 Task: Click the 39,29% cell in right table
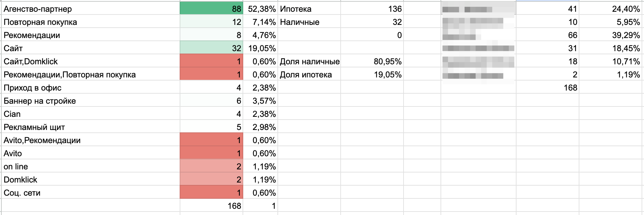coord(610,35)
